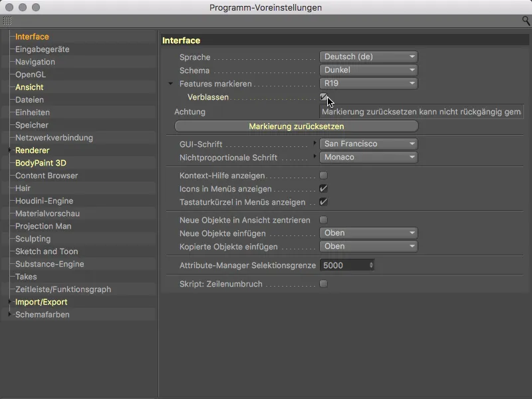Select Netzwerkverbindung in the sidebar
The image size is (532, 399).
click(54, 138)
